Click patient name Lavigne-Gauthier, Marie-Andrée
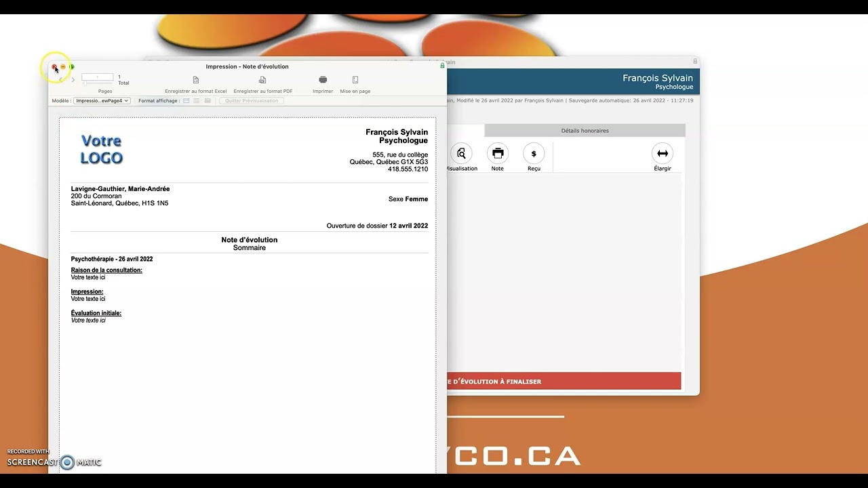 (x=120, y=189)
